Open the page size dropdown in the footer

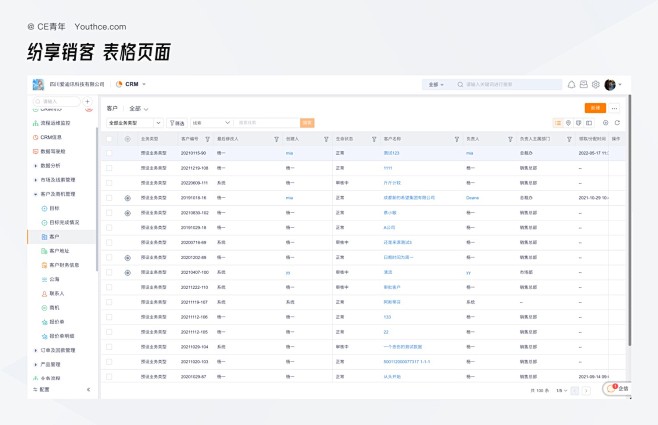pyautogui.click(x=561, y=391)
